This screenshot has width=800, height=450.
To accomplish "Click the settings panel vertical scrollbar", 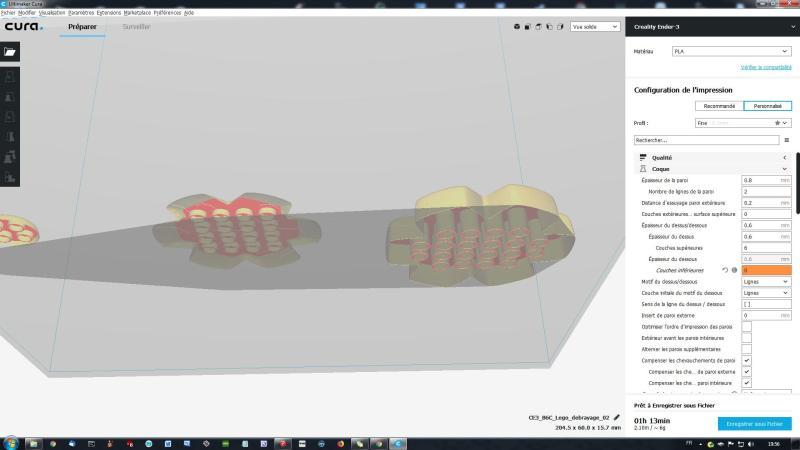I will coord(797,184).
